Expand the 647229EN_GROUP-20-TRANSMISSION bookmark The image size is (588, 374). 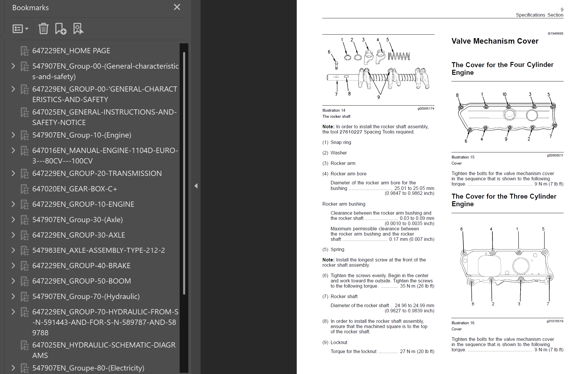[x=13, y=173]
